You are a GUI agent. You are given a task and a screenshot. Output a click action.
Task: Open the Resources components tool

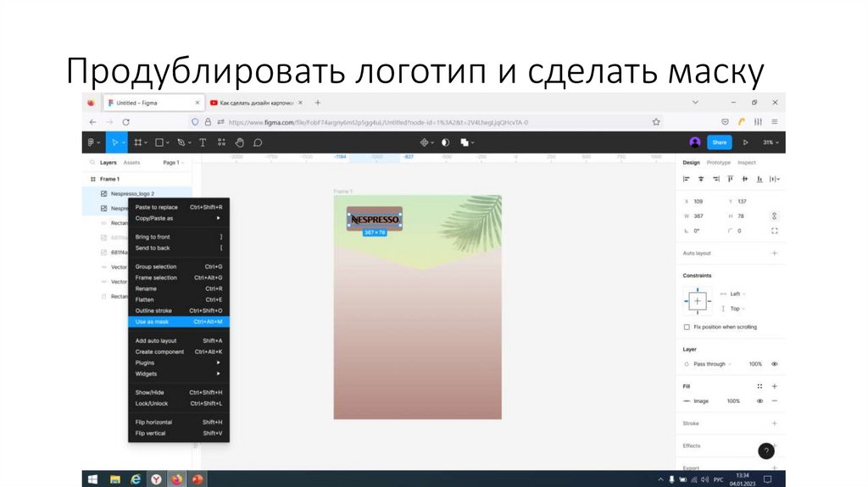pos(221,143)
